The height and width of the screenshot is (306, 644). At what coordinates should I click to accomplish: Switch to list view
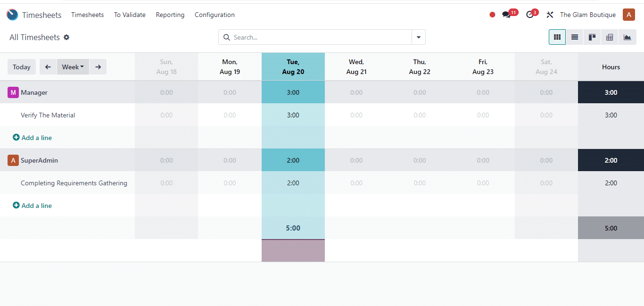click(x=575, y=37)
